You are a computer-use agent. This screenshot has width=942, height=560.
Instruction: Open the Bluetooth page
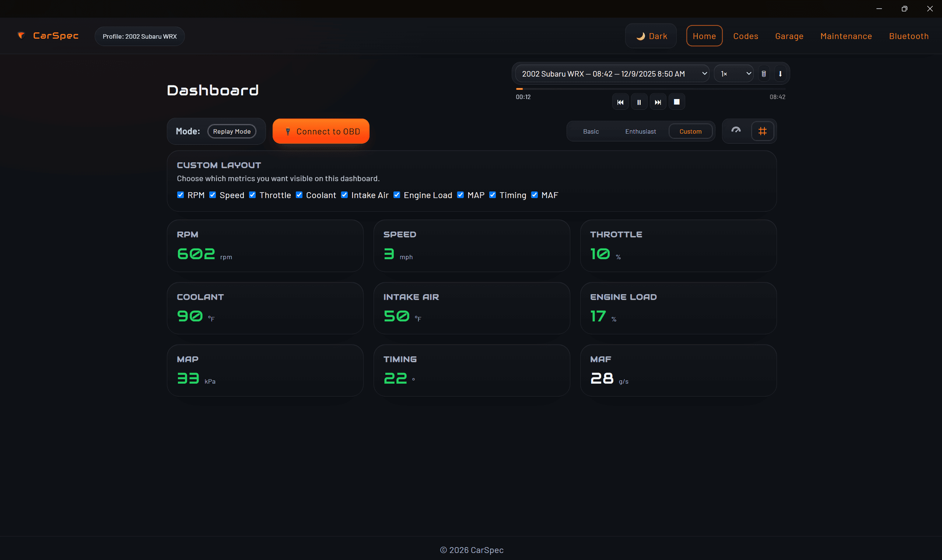click(909, 36)
